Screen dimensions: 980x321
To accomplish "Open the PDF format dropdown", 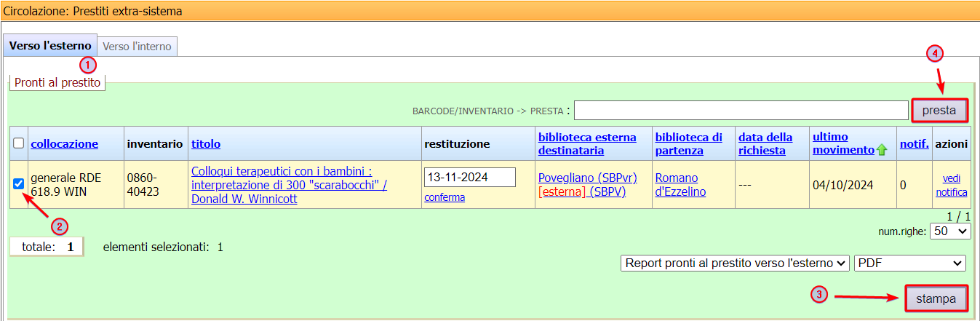I will (909, 263).
